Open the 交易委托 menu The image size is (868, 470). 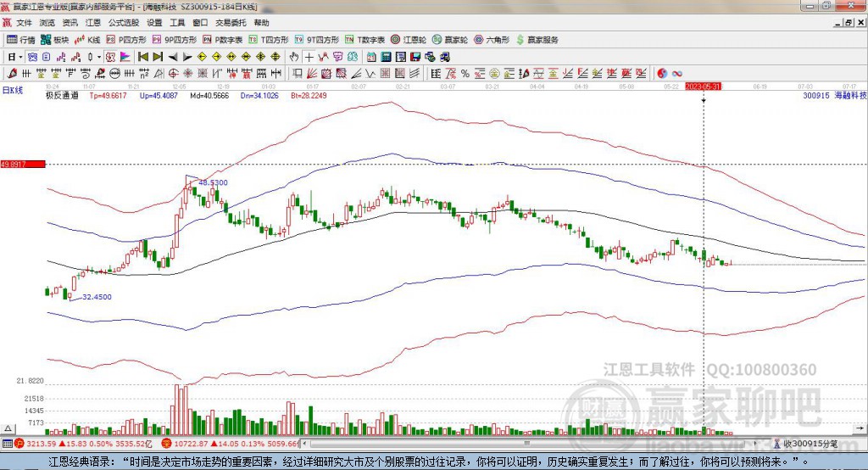pos(231,23)
